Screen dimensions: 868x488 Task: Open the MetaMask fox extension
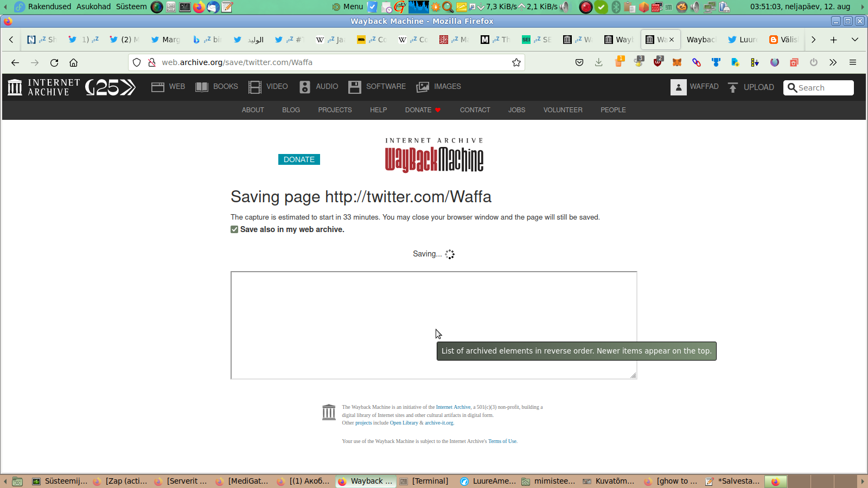[x=677, y=62]
